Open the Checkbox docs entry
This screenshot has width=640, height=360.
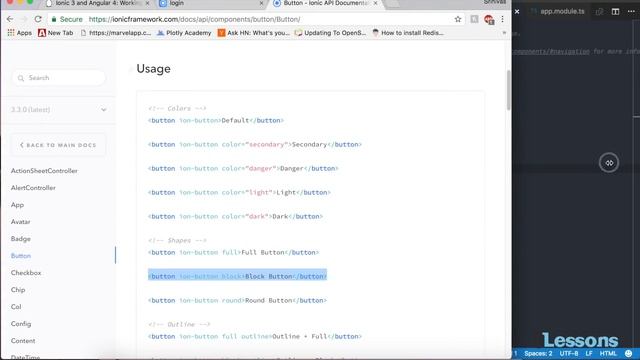[26, 273]
